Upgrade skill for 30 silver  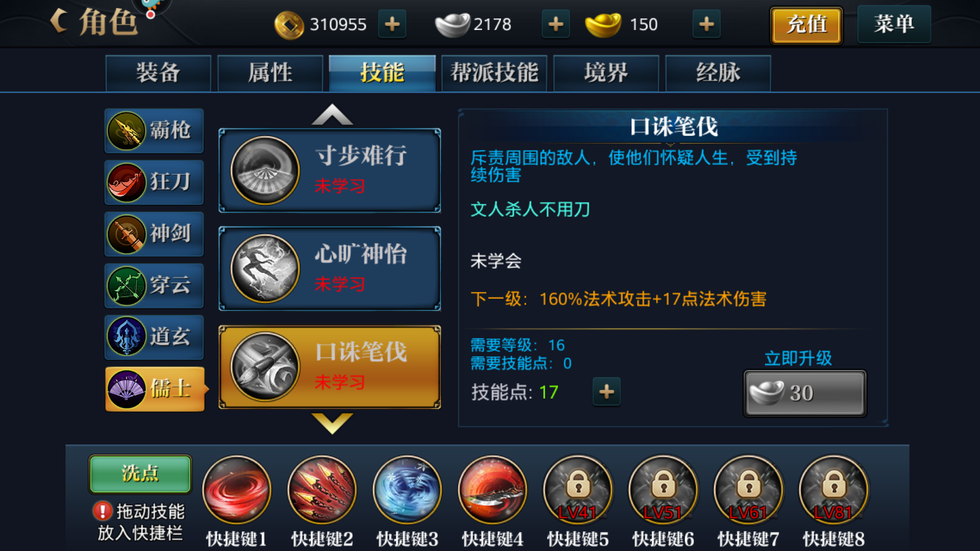(x=805, y=393)
